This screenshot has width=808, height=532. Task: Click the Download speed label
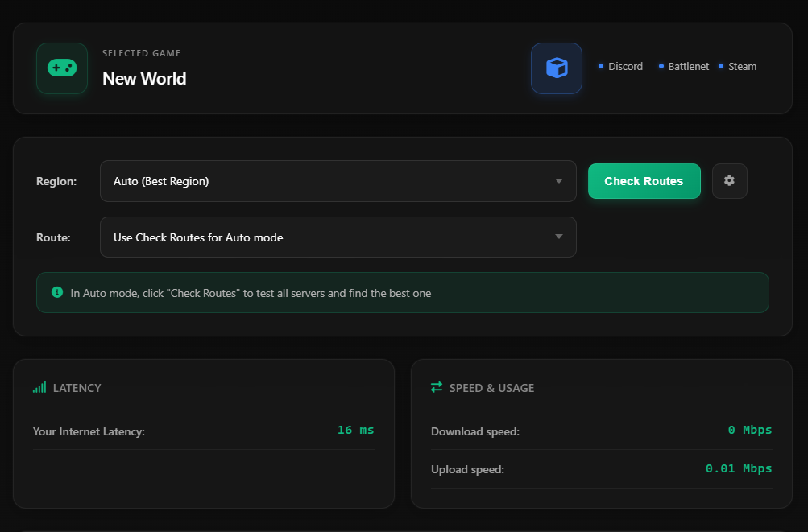(475, 431)
